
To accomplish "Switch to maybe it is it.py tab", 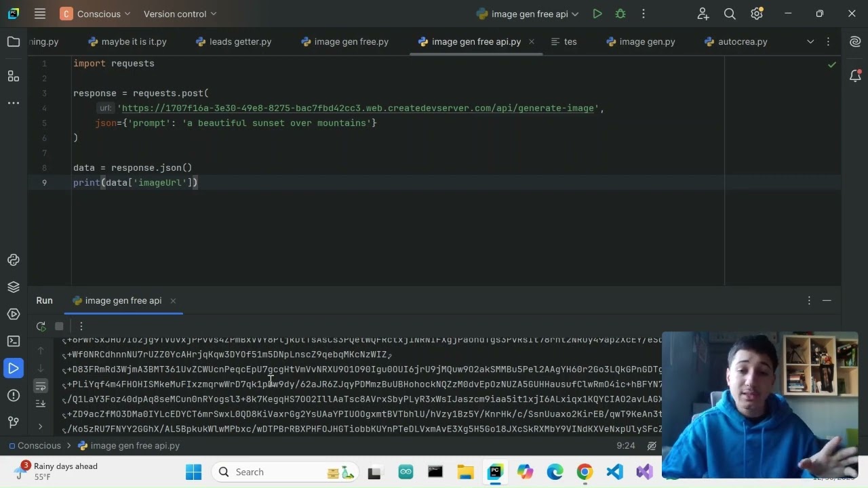I will pyautogui.click(x=127, y=42).
